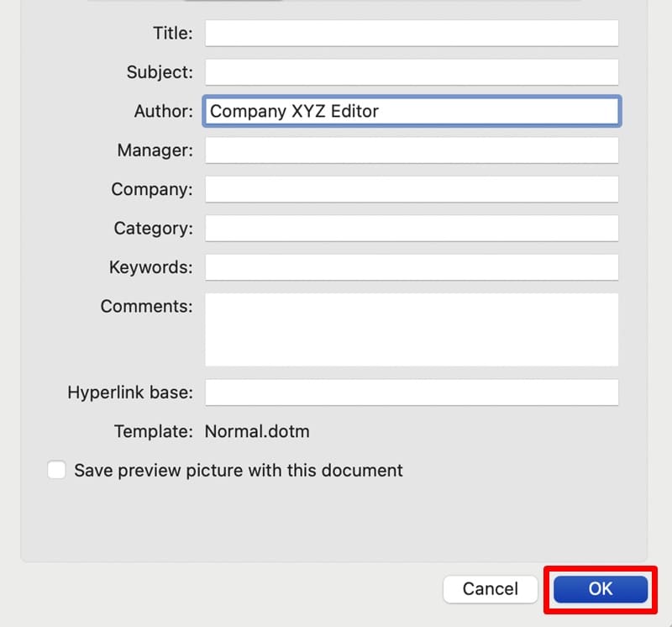Click the Manager input field
Screen dimensions: 672x627
click(412, 150)
